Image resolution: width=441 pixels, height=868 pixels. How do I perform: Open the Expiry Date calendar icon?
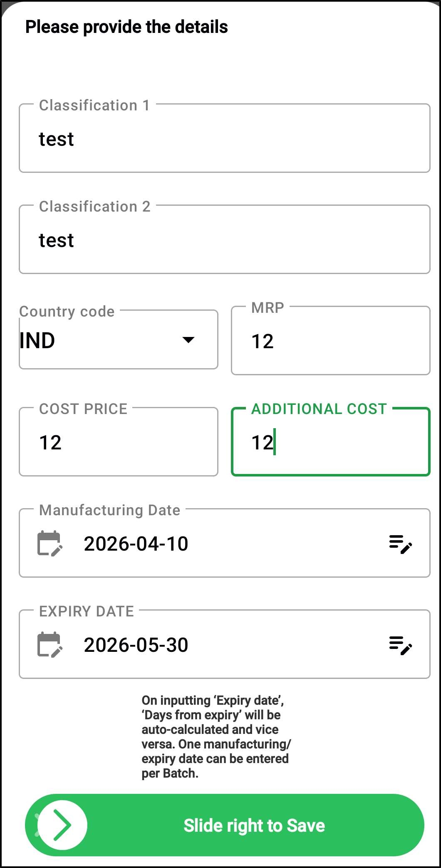(x=50, y=645)
